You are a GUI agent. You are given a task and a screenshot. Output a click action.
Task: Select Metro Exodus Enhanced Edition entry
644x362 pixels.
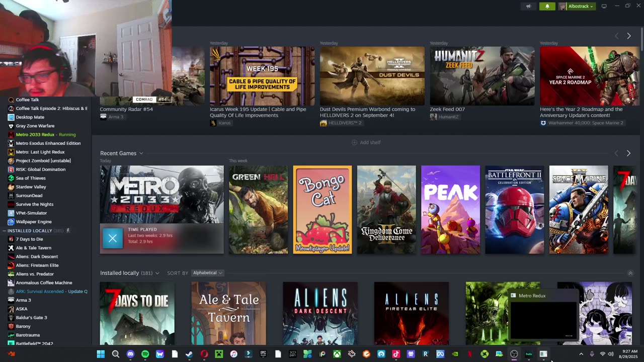click(48, 143)
